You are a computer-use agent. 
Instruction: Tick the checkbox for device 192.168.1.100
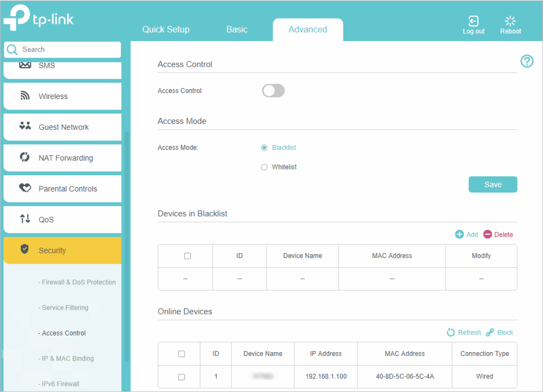coord(182,377)
